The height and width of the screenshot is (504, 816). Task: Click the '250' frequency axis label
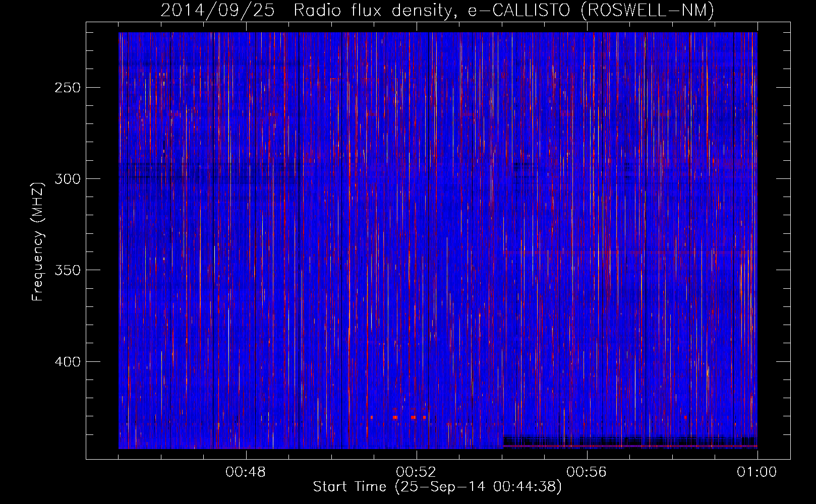68,88
